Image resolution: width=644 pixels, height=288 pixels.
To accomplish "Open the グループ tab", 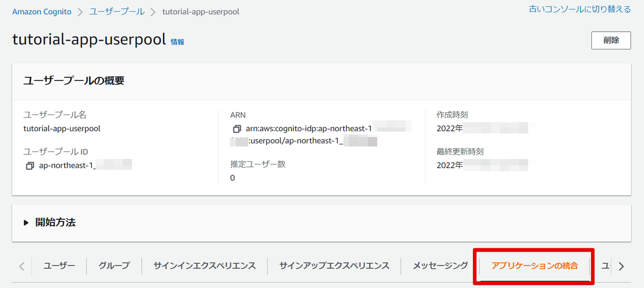I will 114,265.
